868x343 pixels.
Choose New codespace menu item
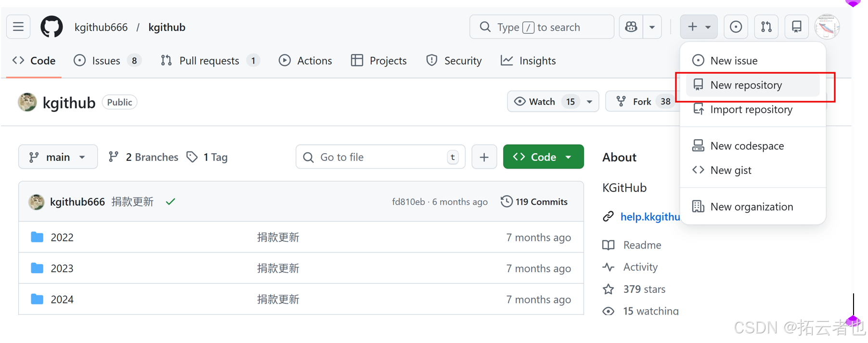click(x=747, y=146)
